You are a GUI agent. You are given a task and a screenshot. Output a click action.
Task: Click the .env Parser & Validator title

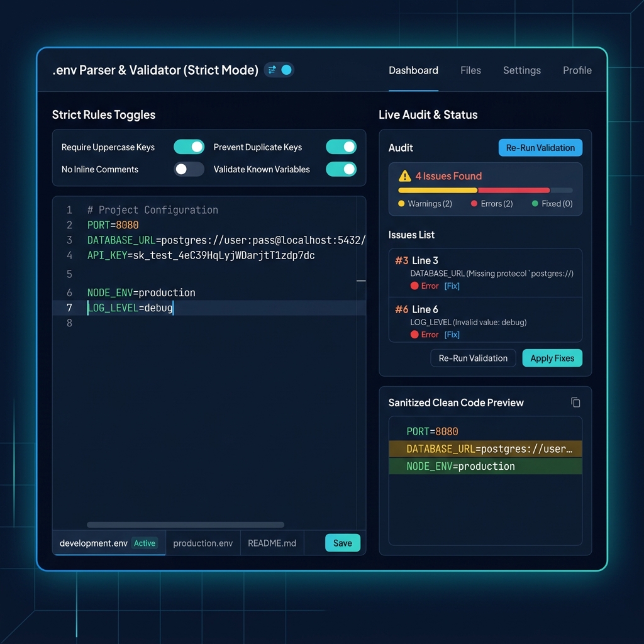[155, 70]
